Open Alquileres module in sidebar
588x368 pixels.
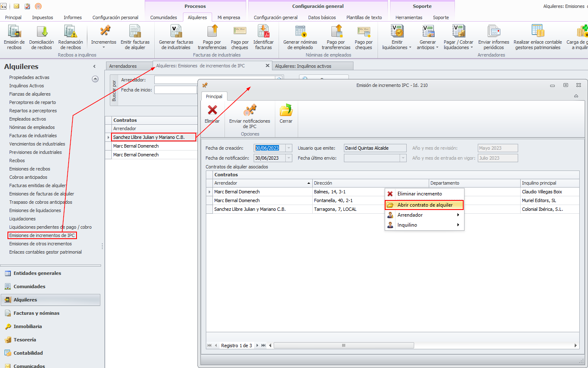50,300
